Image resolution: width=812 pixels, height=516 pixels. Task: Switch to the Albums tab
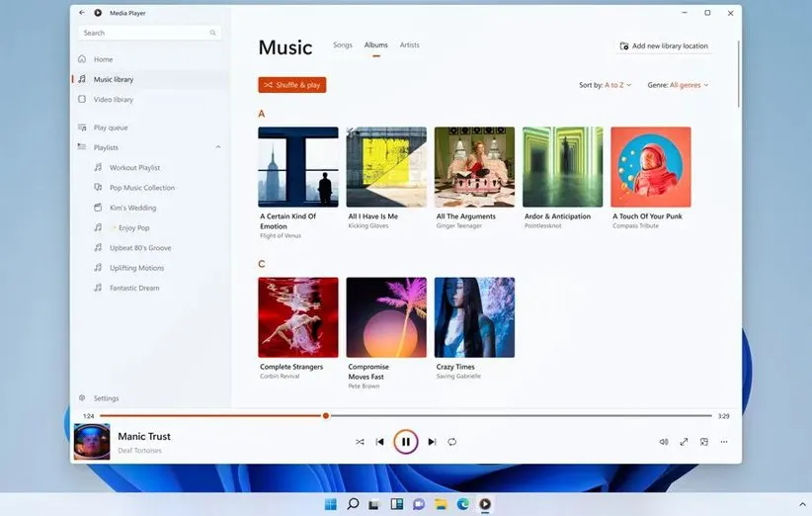pyautogui.click(x=376, y=45)
